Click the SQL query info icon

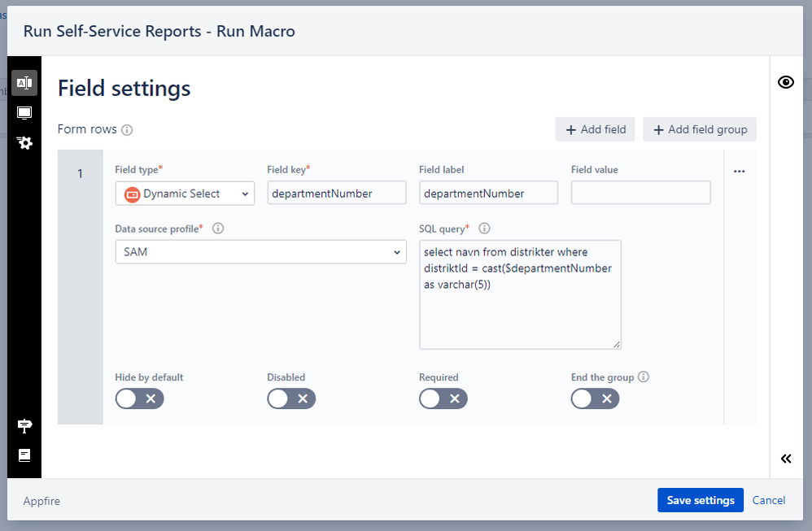(x=484, y=229)
